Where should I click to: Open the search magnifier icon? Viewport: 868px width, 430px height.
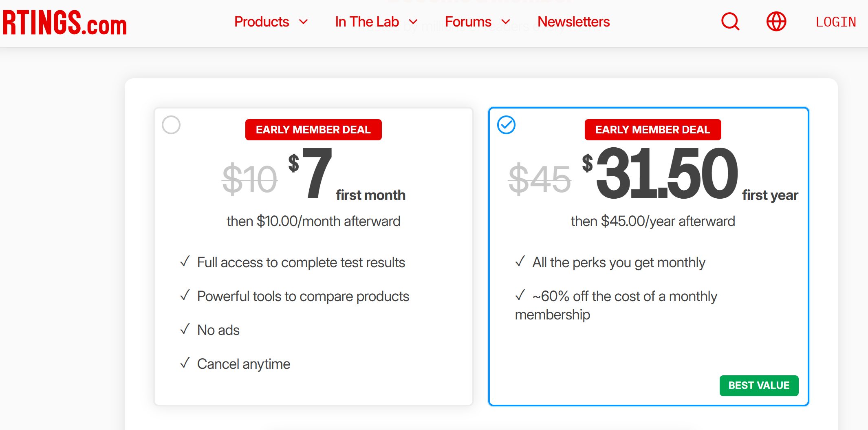point(730,22)
